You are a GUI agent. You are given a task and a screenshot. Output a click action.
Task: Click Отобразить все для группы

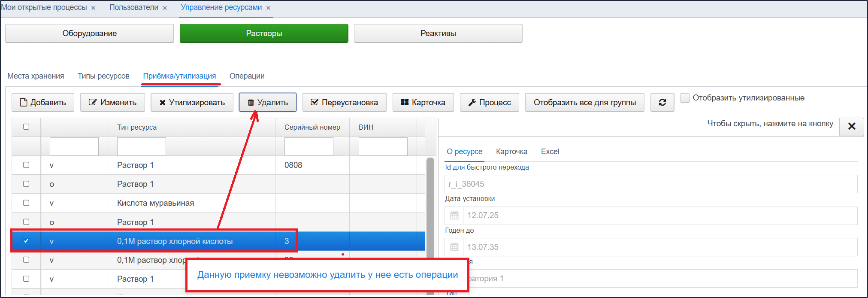(x=585, y=103)
